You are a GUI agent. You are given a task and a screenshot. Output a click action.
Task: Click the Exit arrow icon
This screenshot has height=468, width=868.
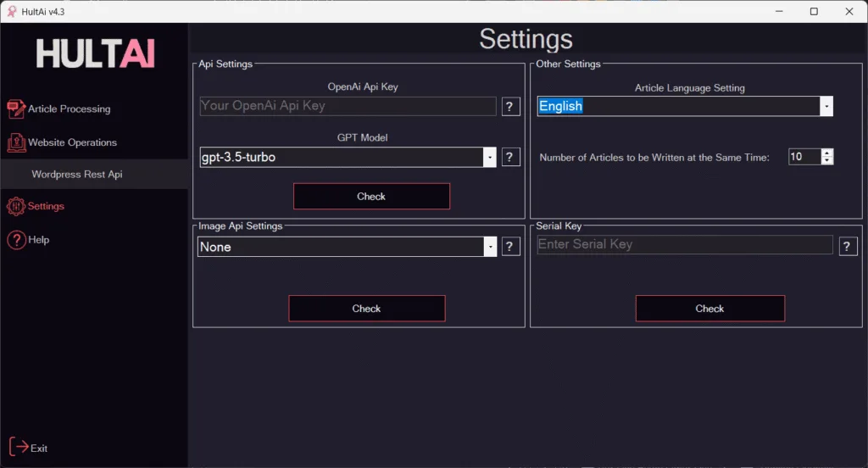click(19, 447)
